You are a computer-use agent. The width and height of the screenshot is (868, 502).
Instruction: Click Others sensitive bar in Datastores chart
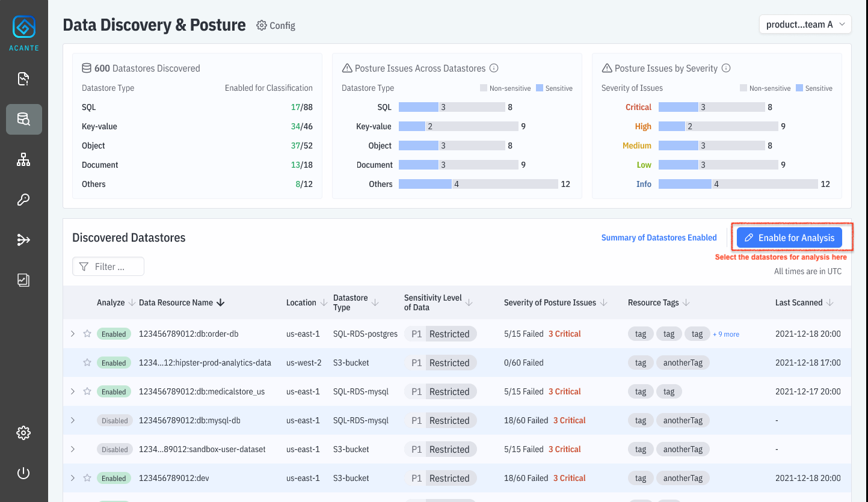pos(425,184)
